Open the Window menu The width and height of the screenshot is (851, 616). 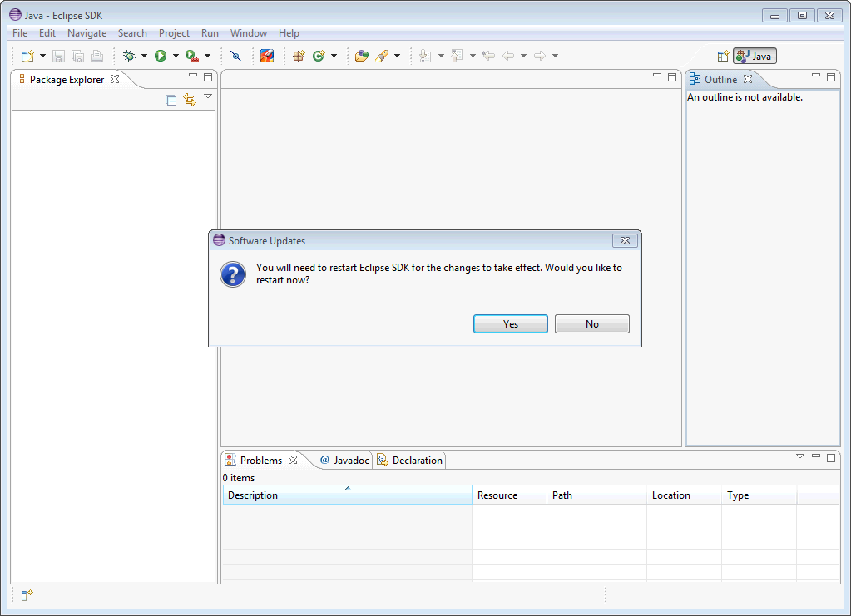(x=248, y=33)
